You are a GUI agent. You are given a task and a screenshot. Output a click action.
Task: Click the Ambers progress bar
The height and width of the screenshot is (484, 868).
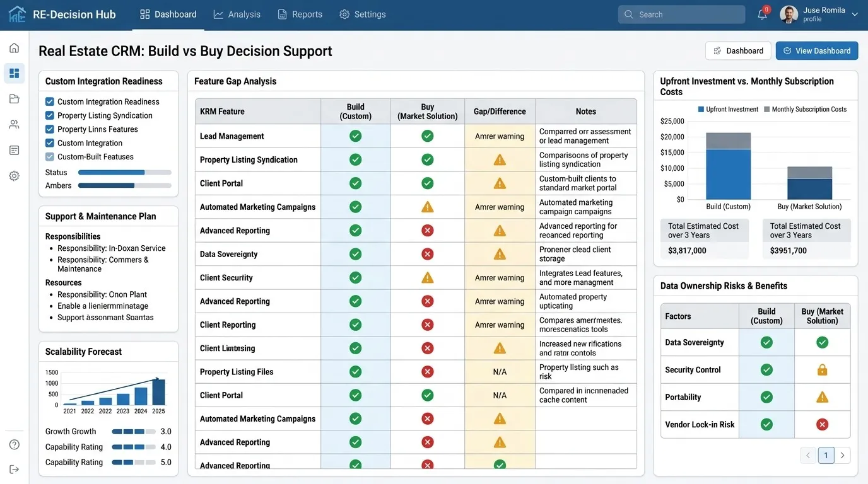point(125,186)
